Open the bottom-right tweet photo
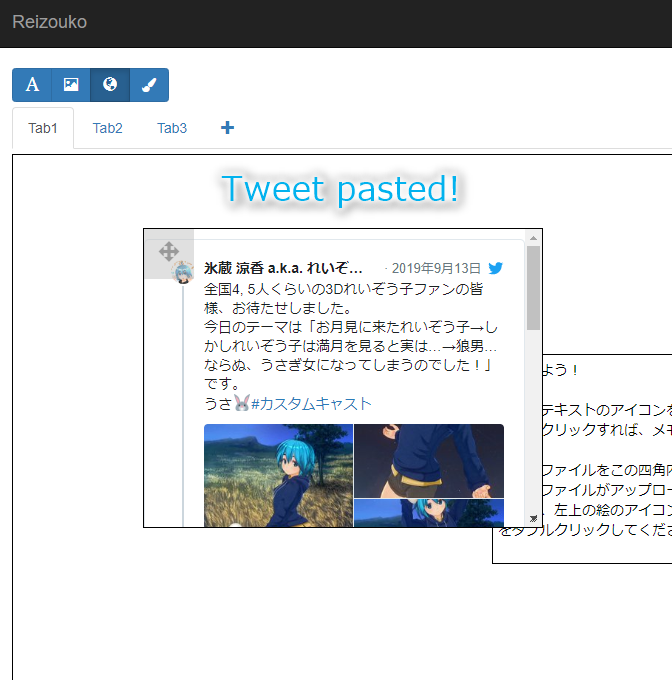 point(429,513)
